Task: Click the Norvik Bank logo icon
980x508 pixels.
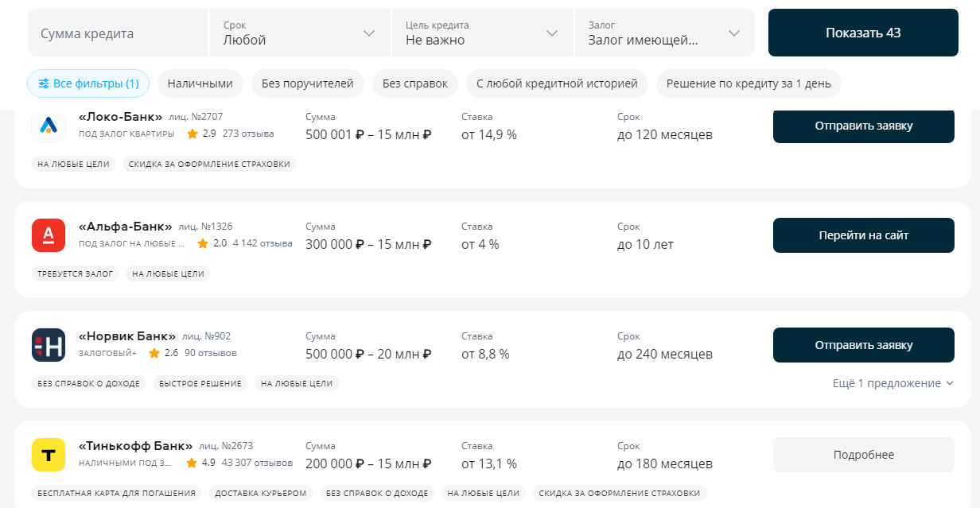Action: (49, 344)
